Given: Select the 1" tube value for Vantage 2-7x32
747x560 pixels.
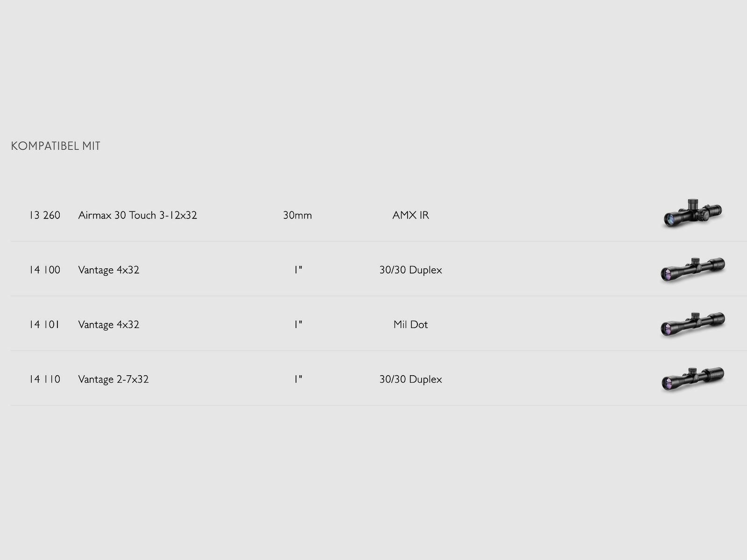Looking at the screenshot, I should click(298, 379).
